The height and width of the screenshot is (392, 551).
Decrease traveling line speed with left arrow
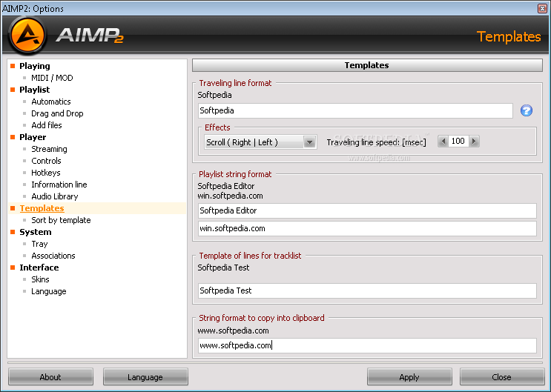click(443, 142)
